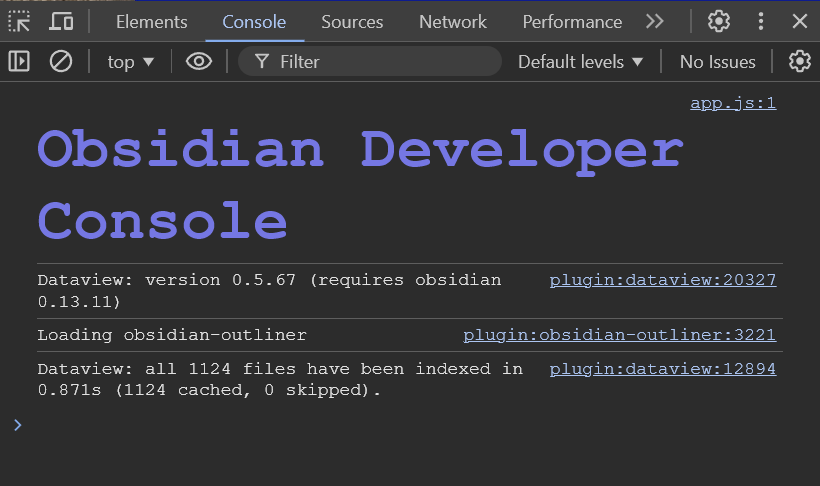820x486 pixels.
Task: Select the 'Loading obsidian-outliner' log message
Action: pos(172,335)
